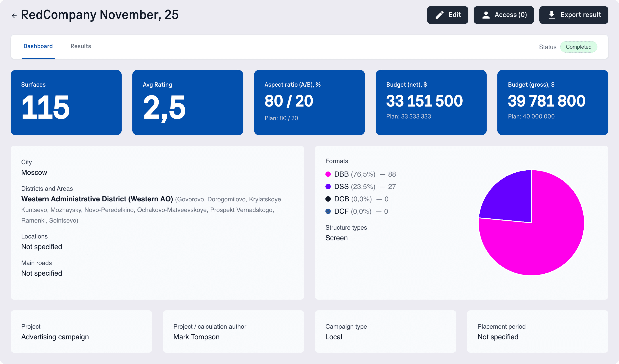Screen dimensions: 619x364
Task: Click the Formats section heading
Action: tap(336, 161)
